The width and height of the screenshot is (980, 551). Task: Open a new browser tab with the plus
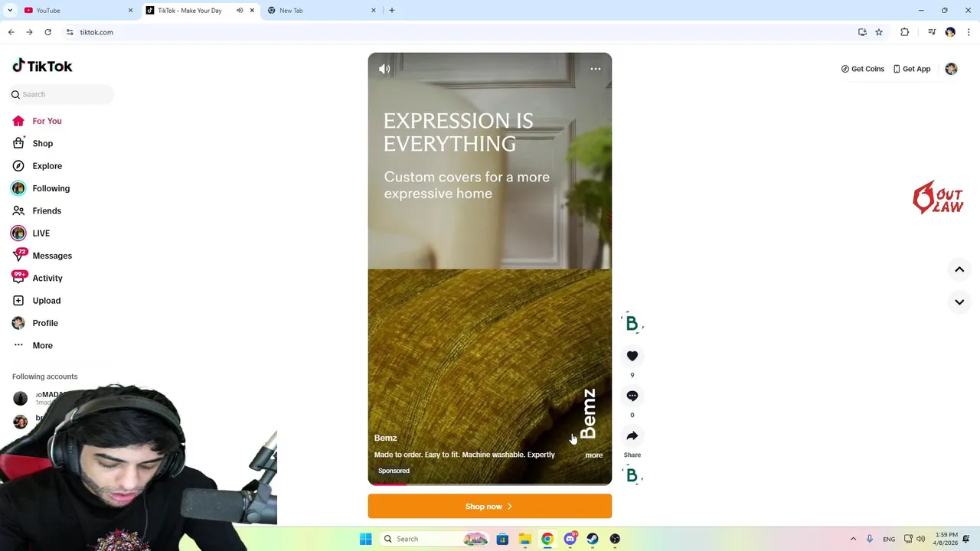pos(392,10)
